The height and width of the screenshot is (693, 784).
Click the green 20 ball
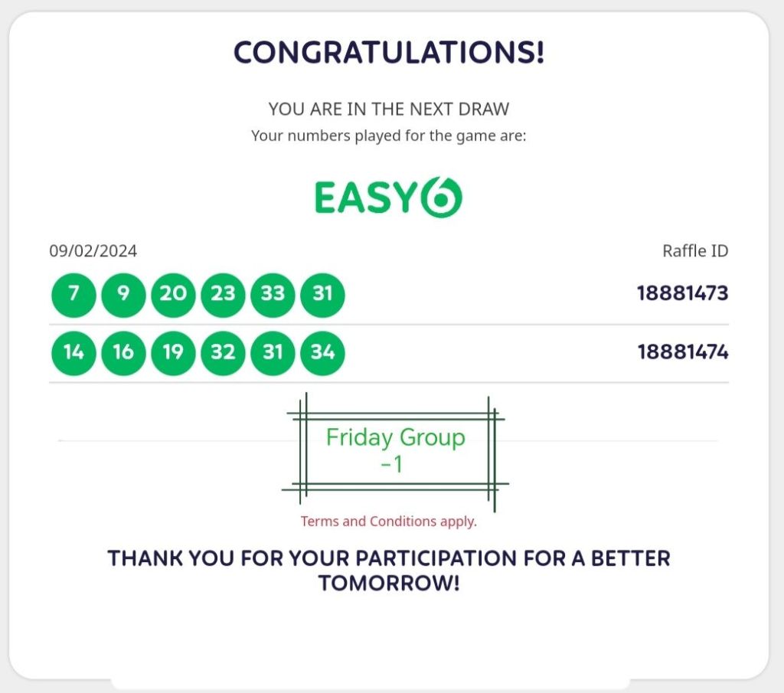[173, 294]
